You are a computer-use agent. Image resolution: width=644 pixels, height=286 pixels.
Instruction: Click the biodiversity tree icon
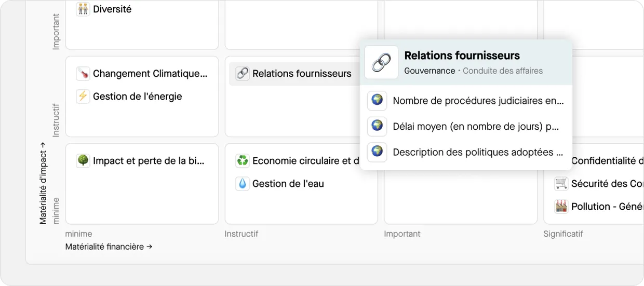(x=83, y=161)
